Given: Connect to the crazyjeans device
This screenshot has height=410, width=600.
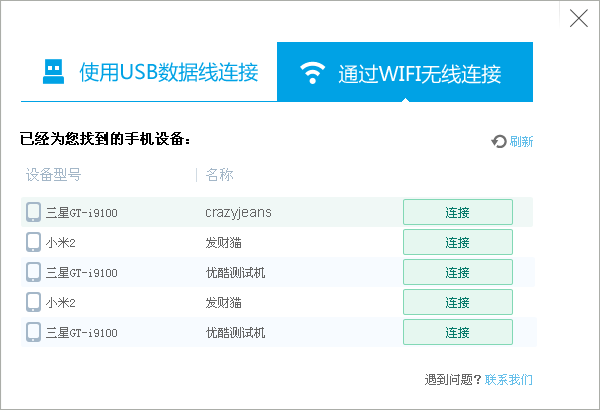Looking at the screenshot, I should pos(457,212).
